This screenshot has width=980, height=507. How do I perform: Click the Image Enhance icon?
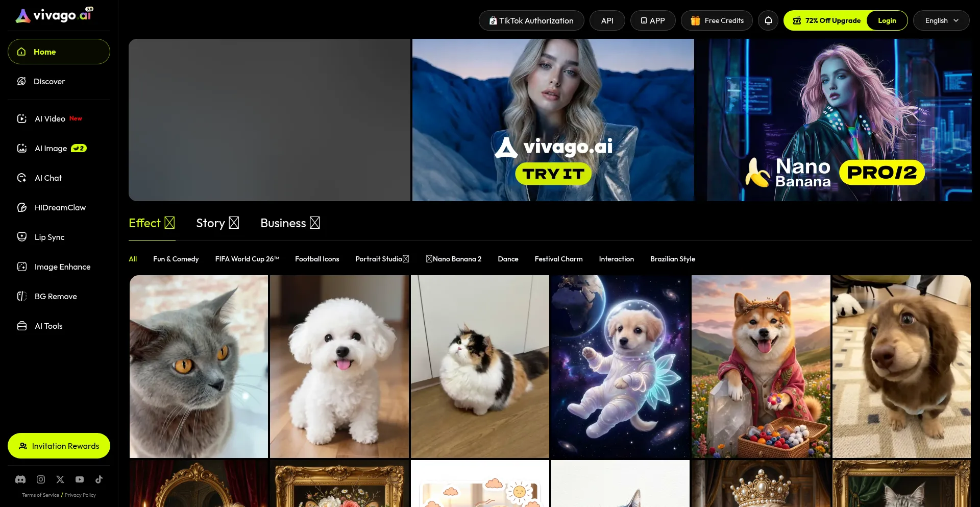point(22,267)
